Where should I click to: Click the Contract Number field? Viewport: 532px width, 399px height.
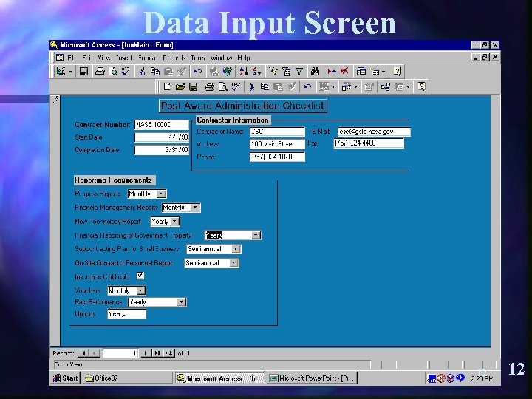click(162, 125)
